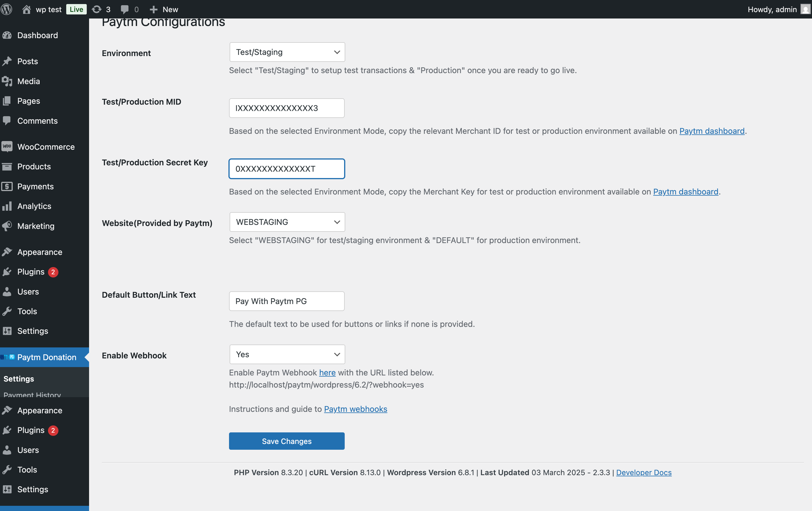Open the Website WEBSTAGING dropdown
The height and width of the screenshot is (511, 812).
coord(287,222)
